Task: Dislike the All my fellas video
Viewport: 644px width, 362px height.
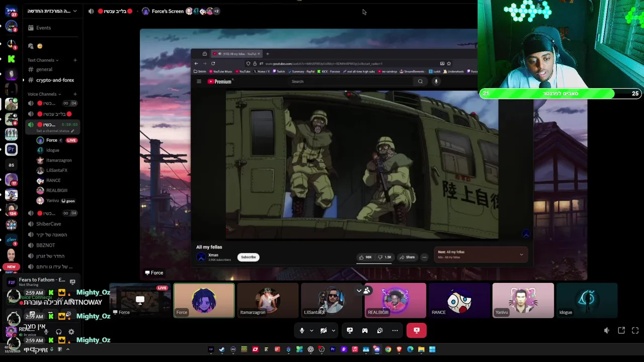Action: point(385,257)
